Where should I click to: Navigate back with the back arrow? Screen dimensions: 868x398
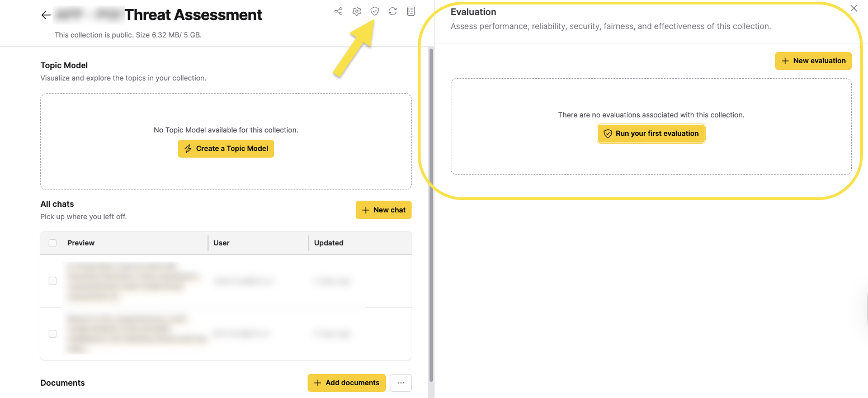pyautogui.click(x=45, y=15)
